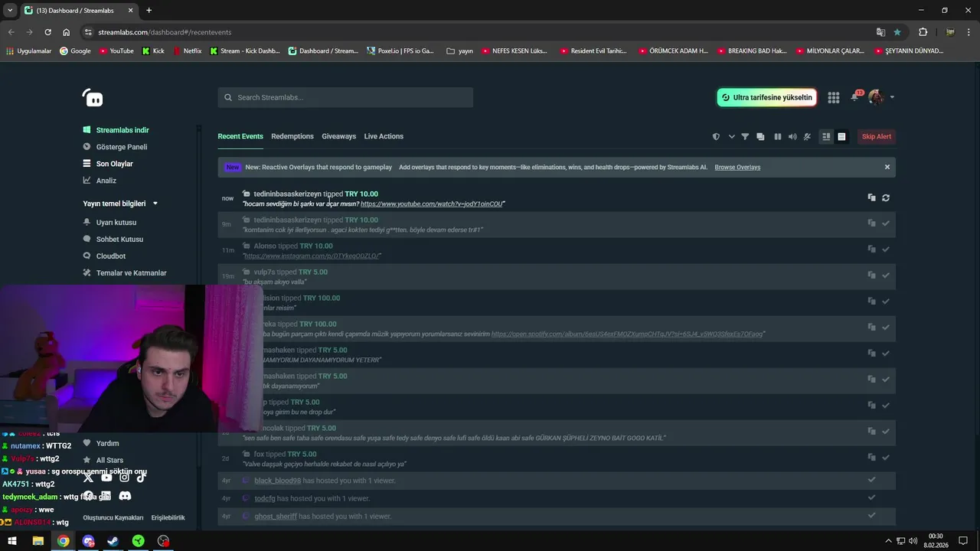Image resolution: width=980 pixels, height=551 pixels.
Task: Copy the Alonso TRY 10.00 tip event
Action: point(871,249)
